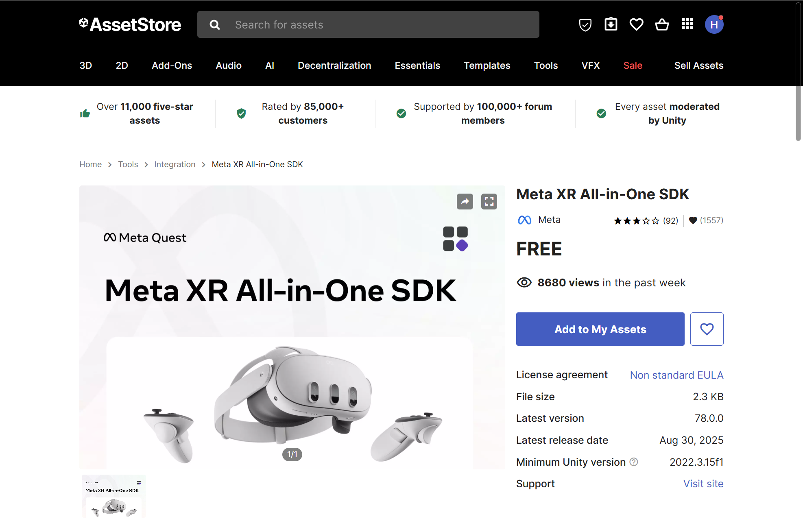The image size is (803, 532).
Task: Go to Integration breadcrumb
Action: click(175, 164)
